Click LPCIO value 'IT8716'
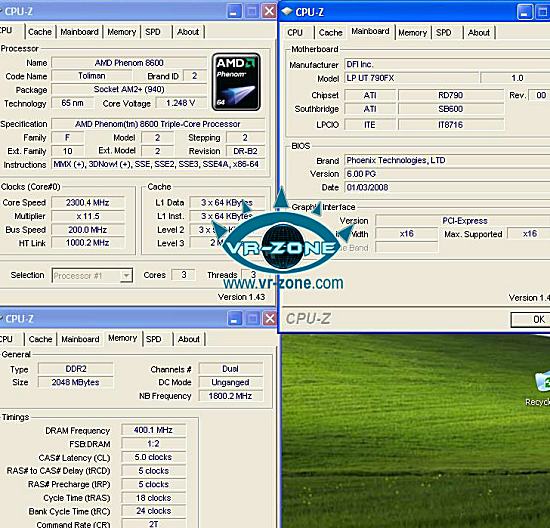 pyautogui.click(x=451, y=125)
